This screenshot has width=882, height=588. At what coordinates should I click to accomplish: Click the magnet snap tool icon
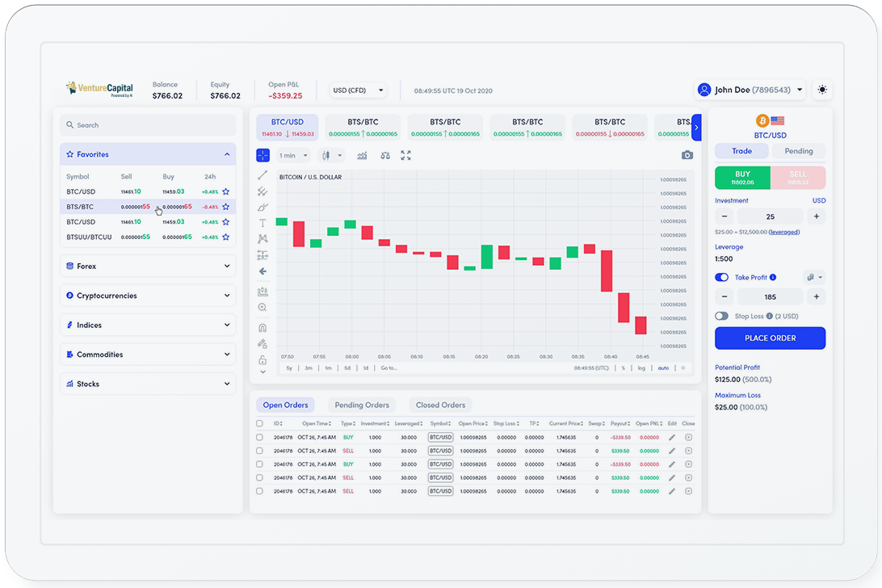tap(262, 329)
